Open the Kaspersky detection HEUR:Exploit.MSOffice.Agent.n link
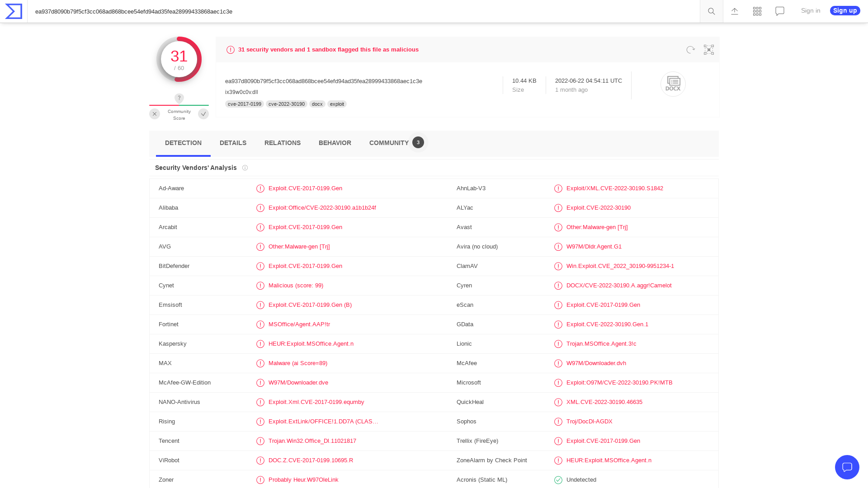The width and height of the screenshot is (868, 488). tap(311, 343)
